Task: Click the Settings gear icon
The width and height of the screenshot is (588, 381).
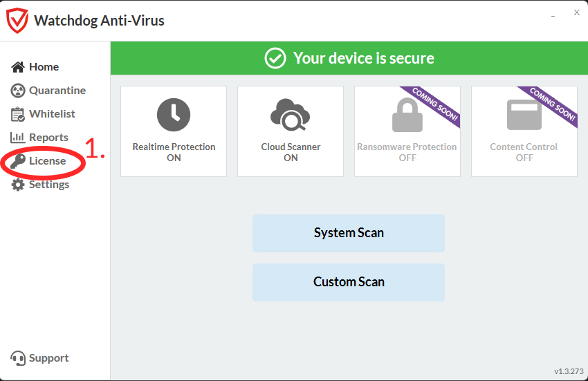Action: click(17, 185)
